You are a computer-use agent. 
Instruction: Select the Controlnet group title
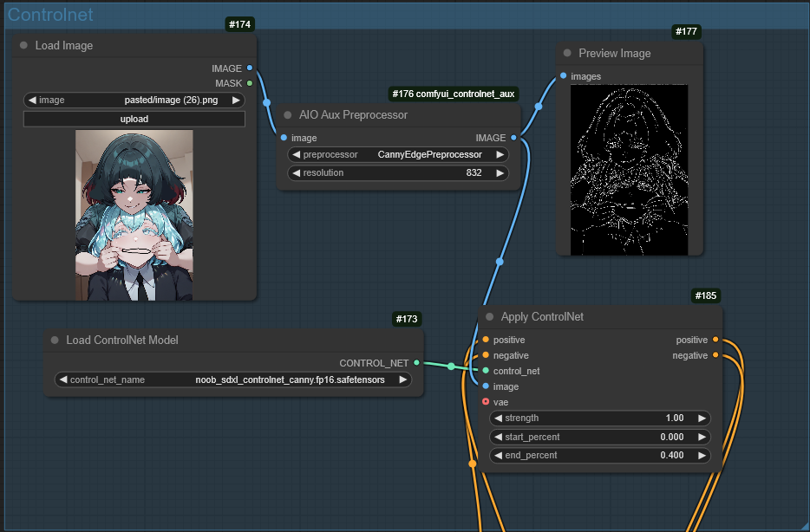tap(50, 15)
